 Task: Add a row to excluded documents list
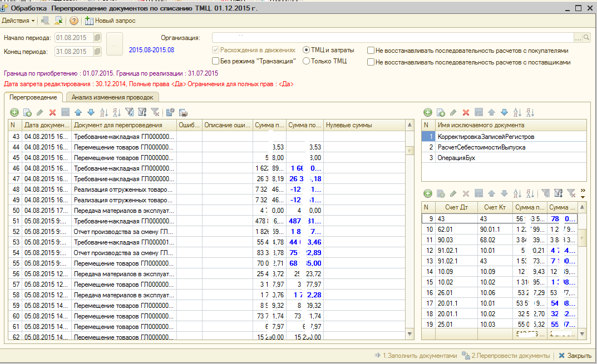pyautogui.click(x=427, y=112)
